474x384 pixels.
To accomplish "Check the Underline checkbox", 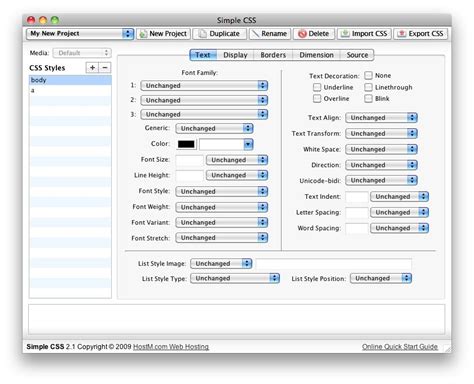I will pyautogui.click(x=317, y=87).
